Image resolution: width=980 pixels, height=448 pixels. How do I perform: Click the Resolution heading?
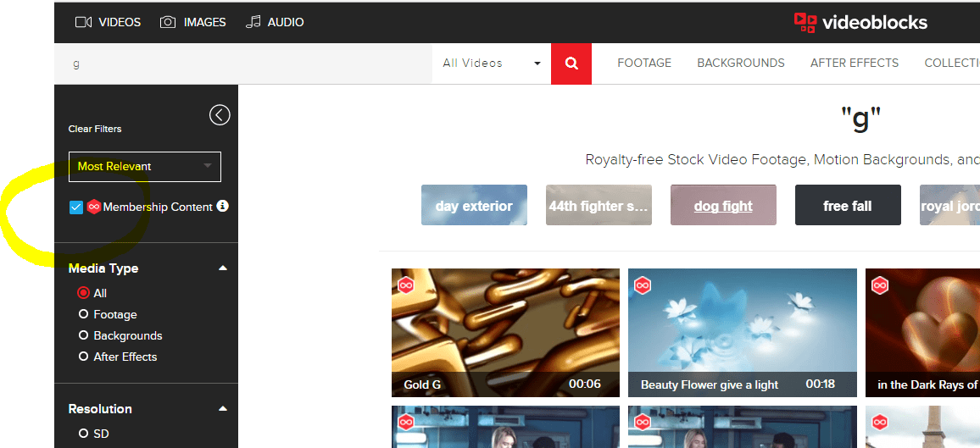click(100, 409)
